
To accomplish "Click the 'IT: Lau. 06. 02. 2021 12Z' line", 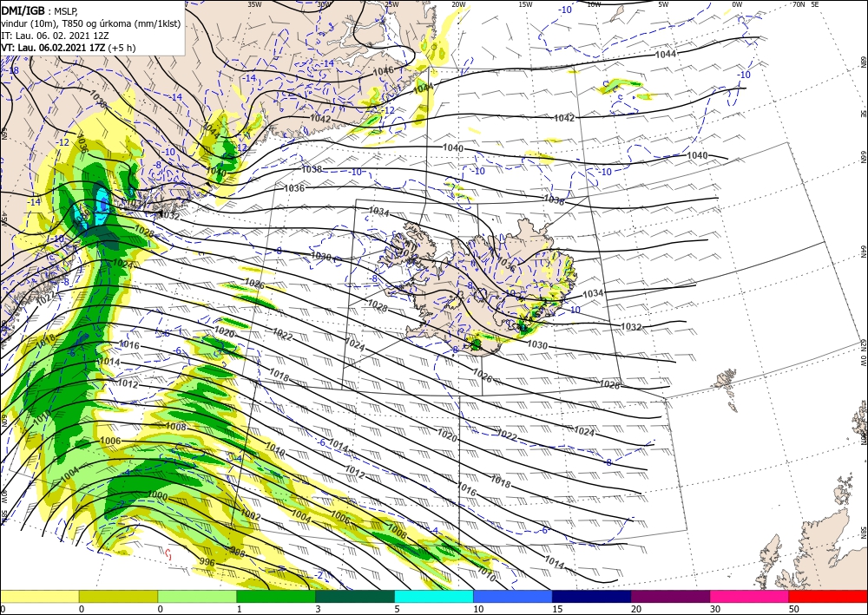I will click(x=55, y=36).
